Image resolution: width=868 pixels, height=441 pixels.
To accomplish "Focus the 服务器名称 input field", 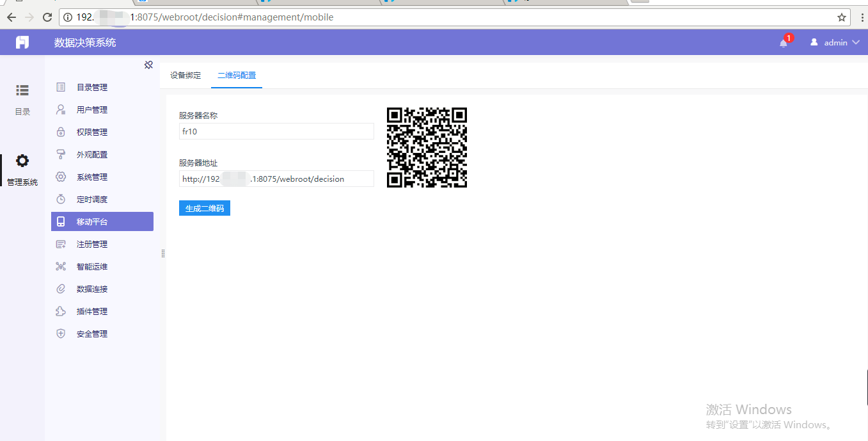I will [x=276, y=131].
